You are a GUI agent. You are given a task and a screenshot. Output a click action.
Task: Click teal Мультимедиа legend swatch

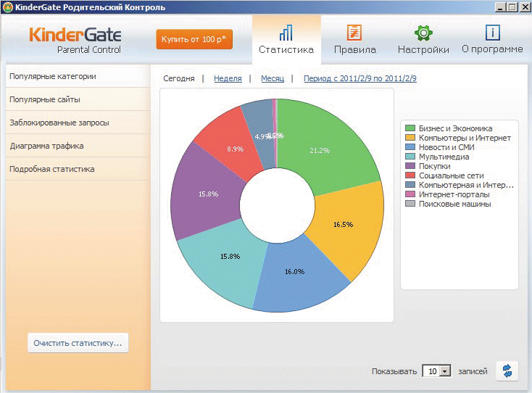410,156
